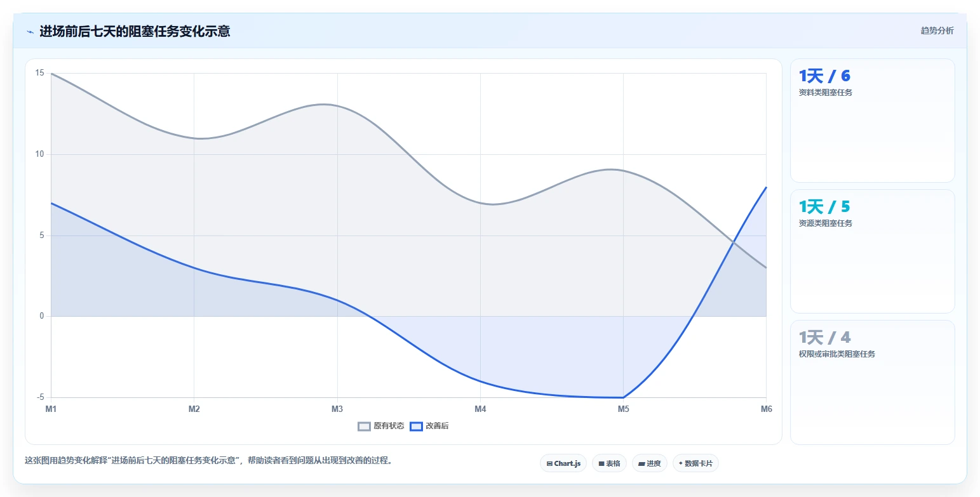Click the blue line's lowest point at M5
Viewport: 980px width, 497px height.
click(x=624, y=397)
